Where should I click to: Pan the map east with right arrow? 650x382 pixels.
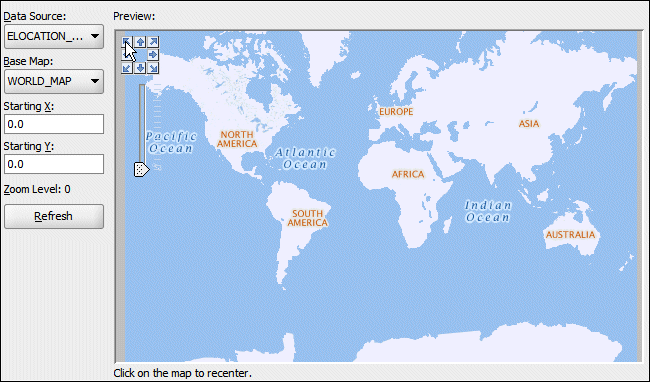click(153, 55)
